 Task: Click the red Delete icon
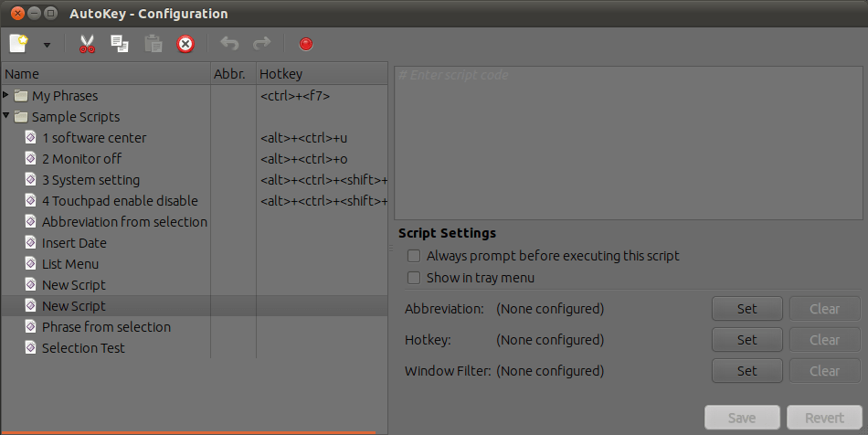click(x=185, y=44)
